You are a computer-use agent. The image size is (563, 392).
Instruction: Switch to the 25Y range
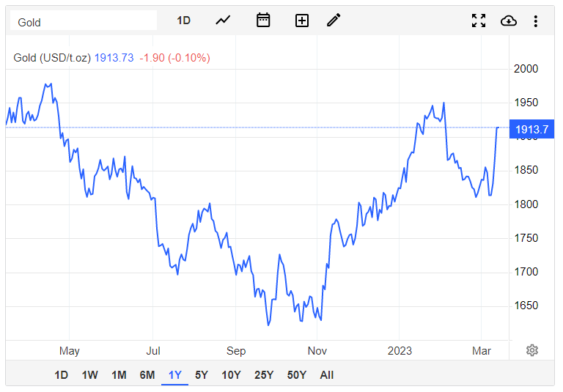[264, 375]
